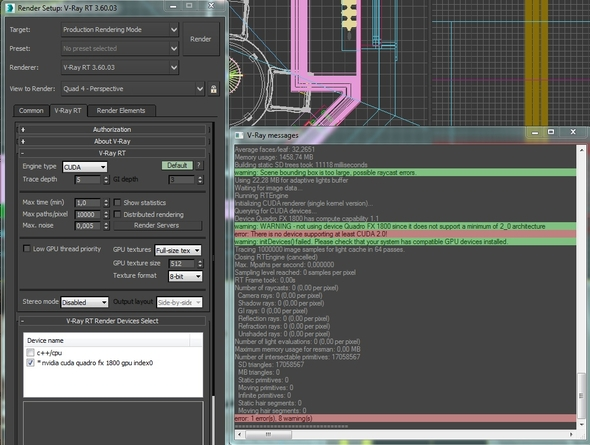
Task: Expand the Authorization rollout
Action: [112, 129]
